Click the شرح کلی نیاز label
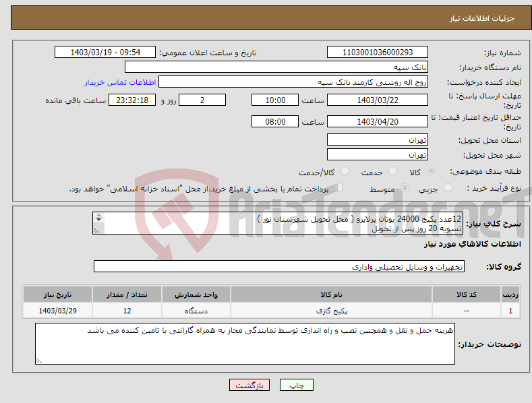 pos(494,224)
